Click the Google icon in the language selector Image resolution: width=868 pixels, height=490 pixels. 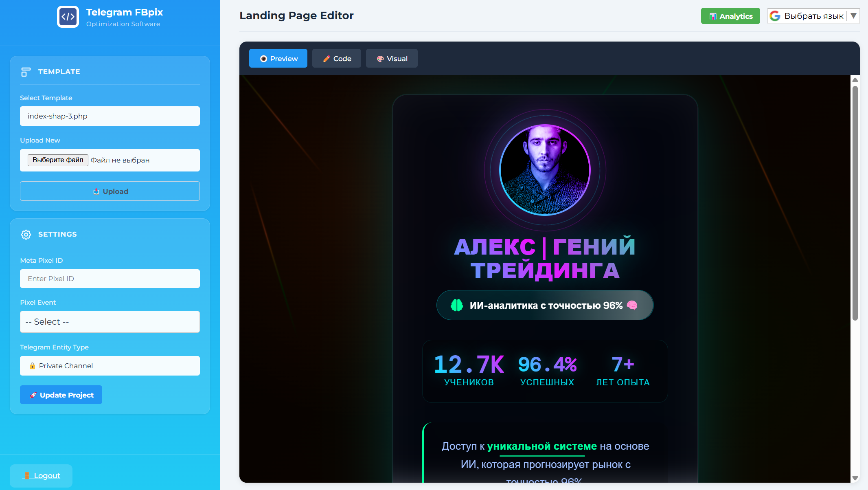point(775,16)
